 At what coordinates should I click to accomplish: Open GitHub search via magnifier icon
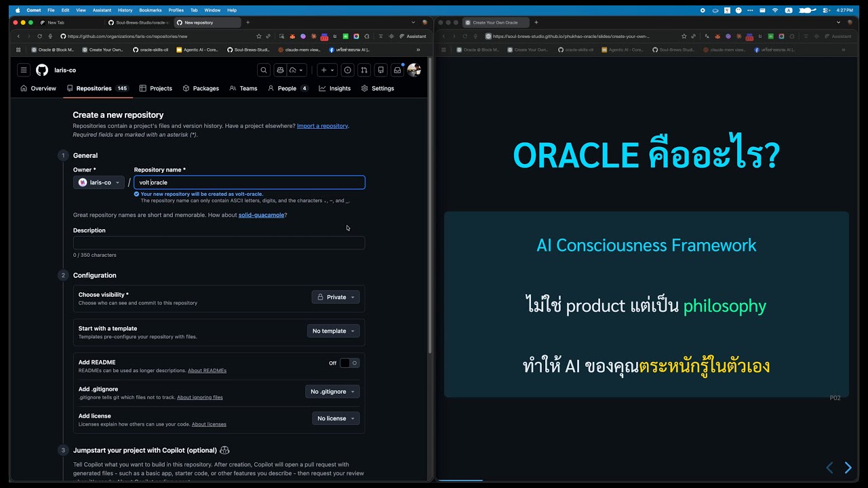click(264, 70)
